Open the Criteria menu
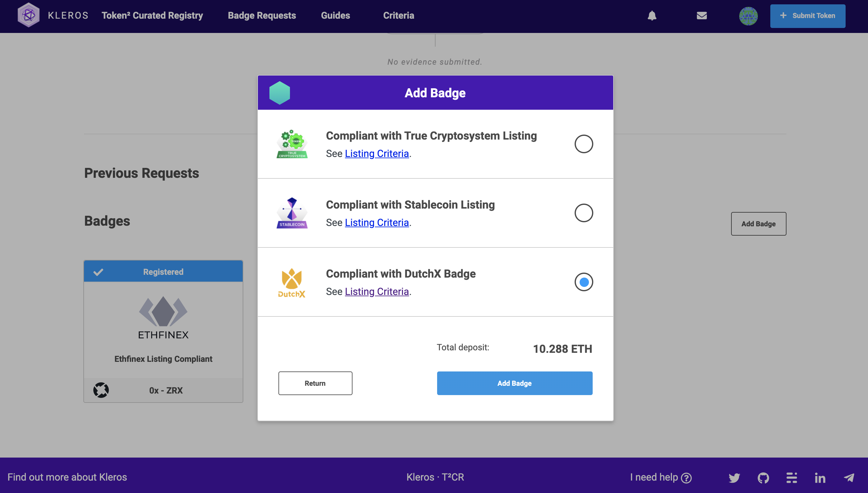 399,16
